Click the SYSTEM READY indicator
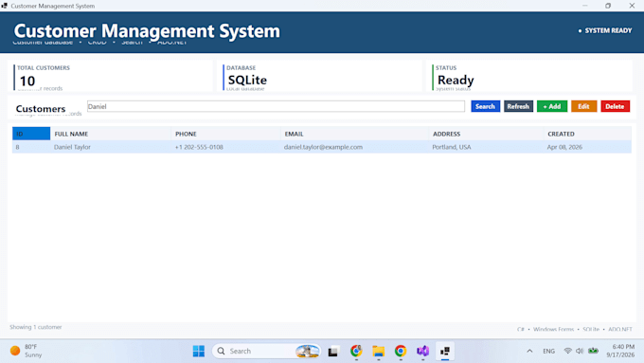Viewport: 644px width, 363px height. point(605,30)
